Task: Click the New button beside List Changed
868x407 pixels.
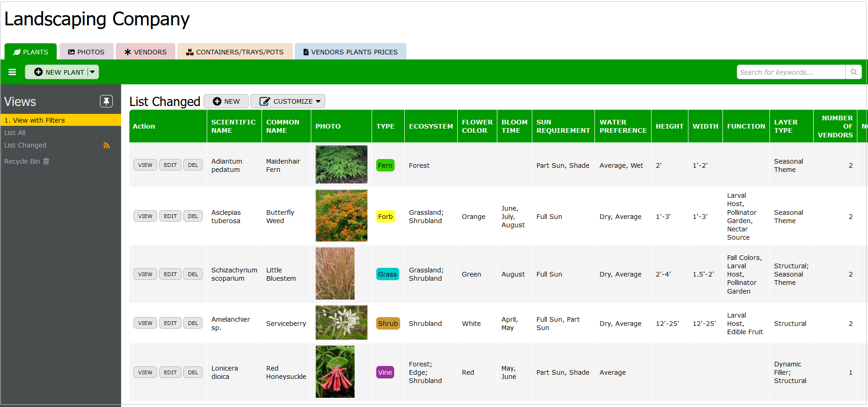Action: tap(226, 101)
